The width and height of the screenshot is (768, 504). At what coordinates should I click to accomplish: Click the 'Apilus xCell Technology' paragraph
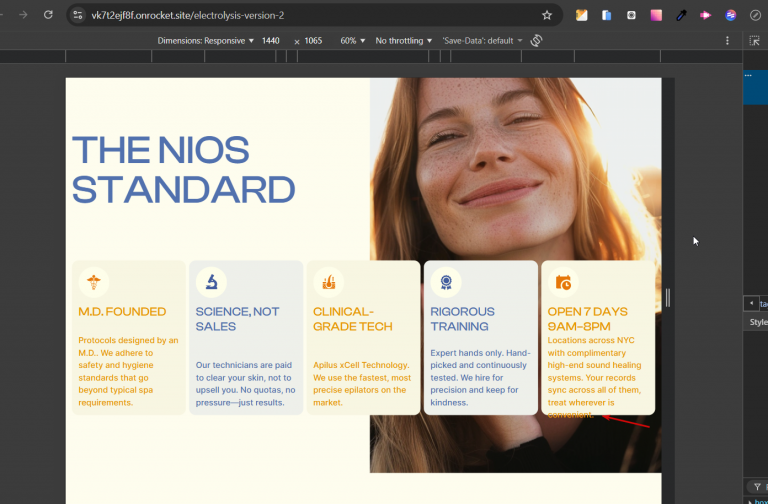362,384
